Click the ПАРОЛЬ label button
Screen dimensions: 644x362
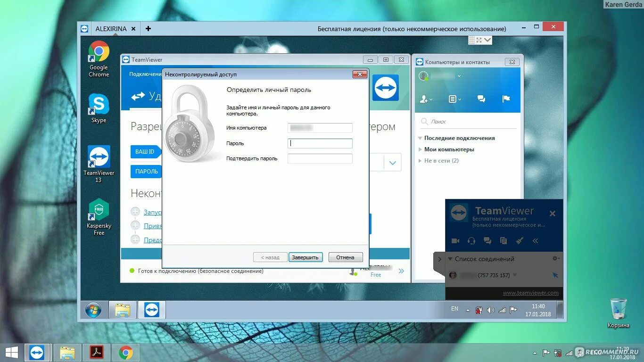click(147, 172)
